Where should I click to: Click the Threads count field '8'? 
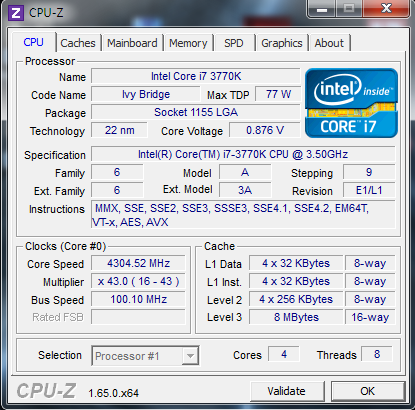click(x=377, y=354)
